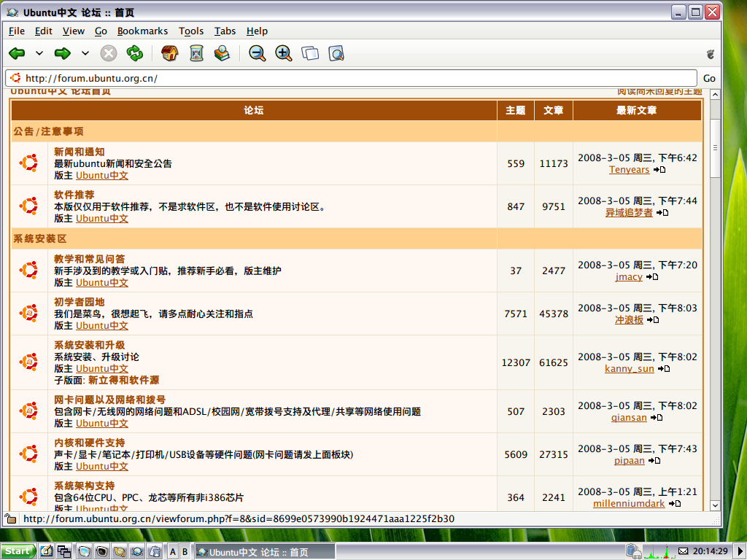
Task: Open the Forward history dropdown arrow
Action: [85, 53]
